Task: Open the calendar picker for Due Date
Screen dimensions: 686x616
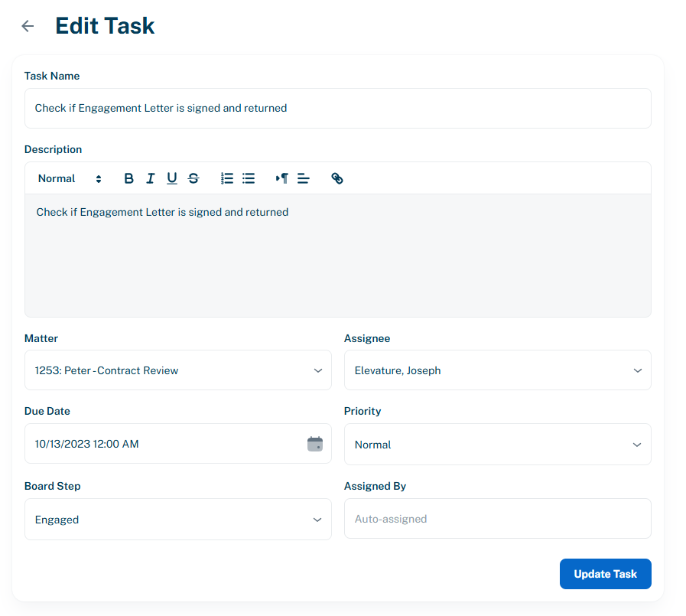Action: tap(314, 443)
